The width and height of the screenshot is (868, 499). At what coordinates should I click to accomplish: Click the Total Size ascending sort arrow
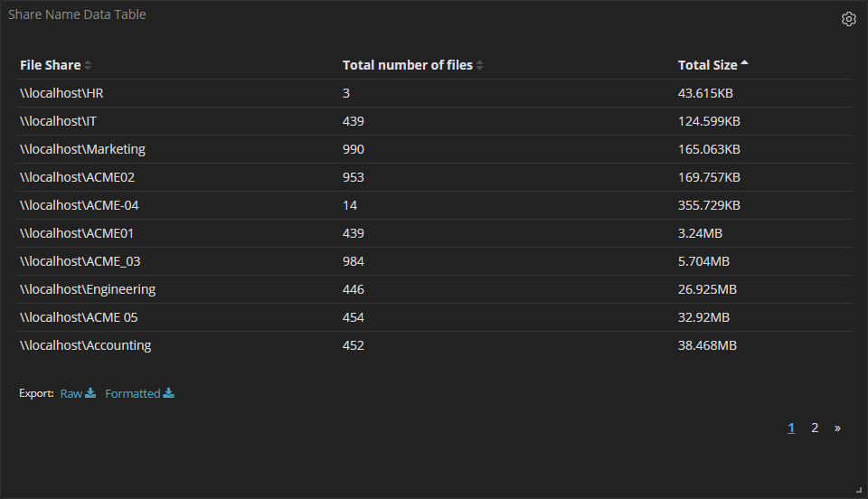(x=744, y=64)
